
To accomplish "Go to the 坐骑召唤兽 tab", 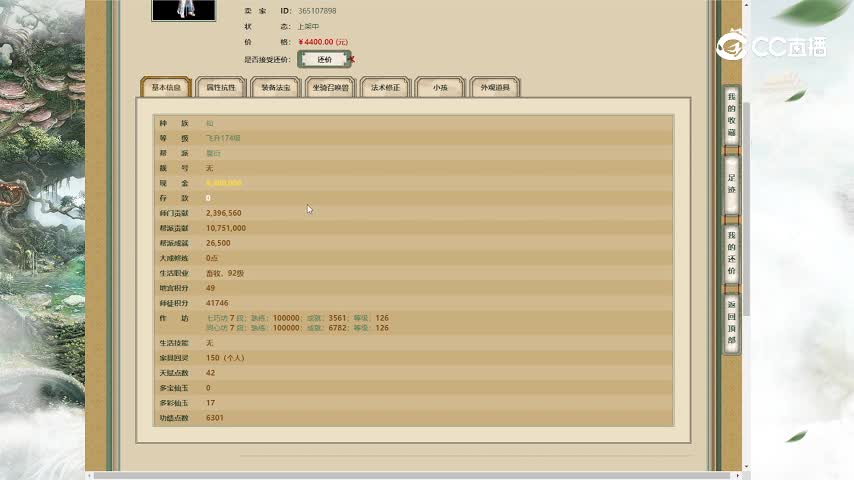I will tap(330, 88).
